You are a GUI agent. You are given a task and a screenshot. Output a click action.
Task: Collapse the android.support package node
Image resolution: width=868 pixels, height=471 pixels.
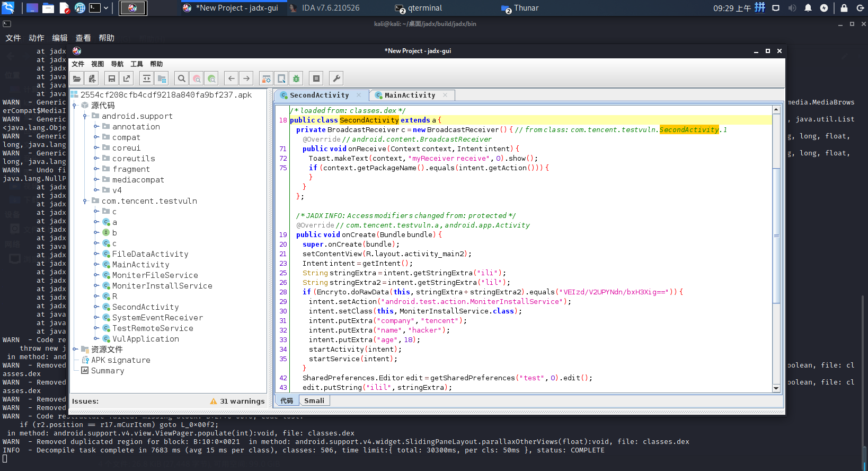85,116
